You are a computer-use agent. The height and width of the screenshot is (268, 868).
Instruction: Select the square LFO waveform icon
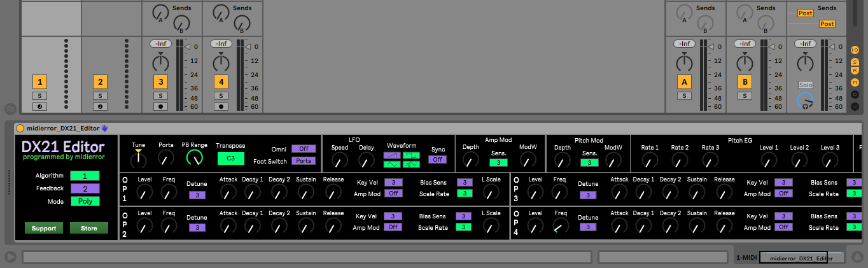(410, 155)
